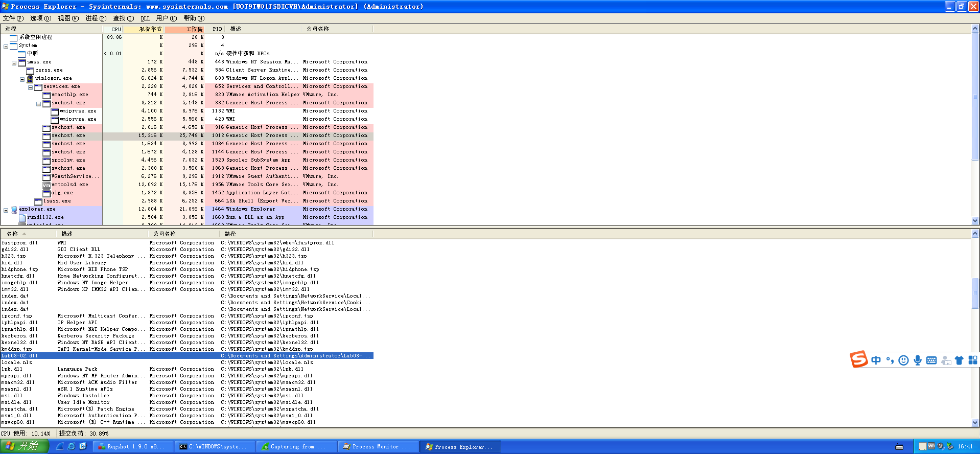Toggle Chinese/English input mode on Sogou bar
This screenshot has height=454, width=980.
(x=876, y=360)
